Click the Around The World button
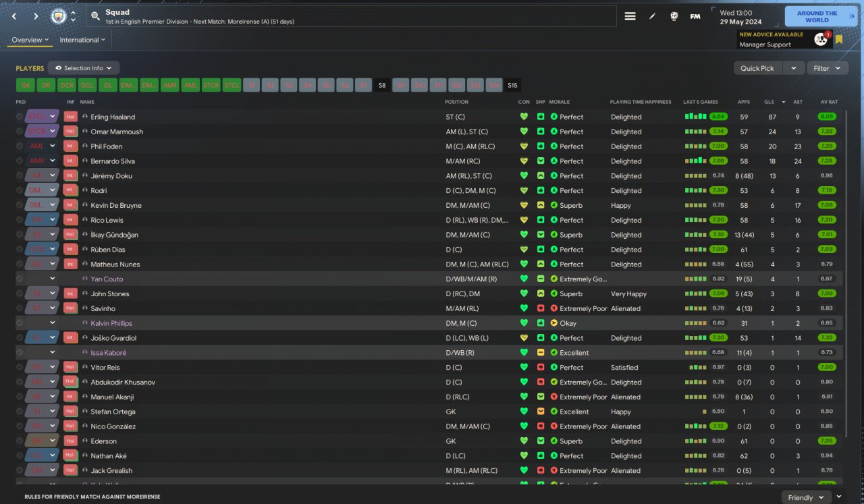The width and height of the screenshot is (864, 504). 820,16
